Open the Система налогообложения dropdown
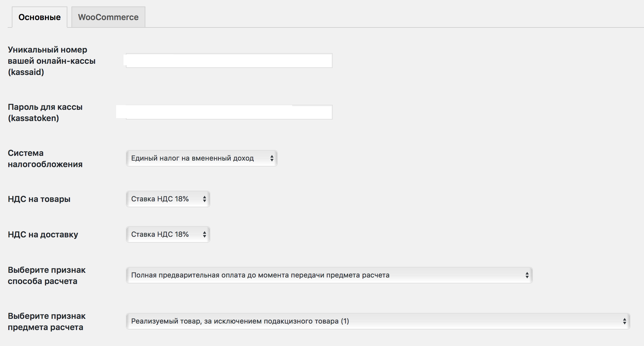This screenshot has width=644, height=346. [201, 158]
